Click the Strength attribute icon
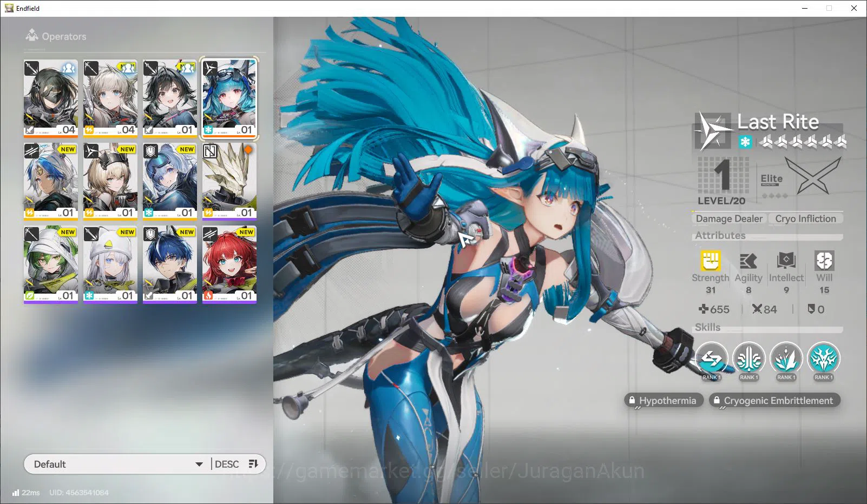Viewport: 867px width, 504px height. tap(711, 261)
